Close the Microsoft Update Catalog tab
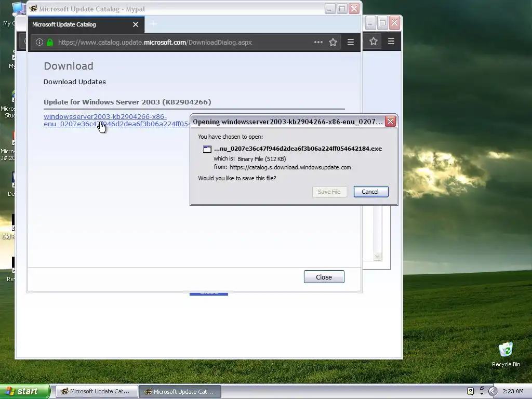The image size is (532, 399). point(136,24)
